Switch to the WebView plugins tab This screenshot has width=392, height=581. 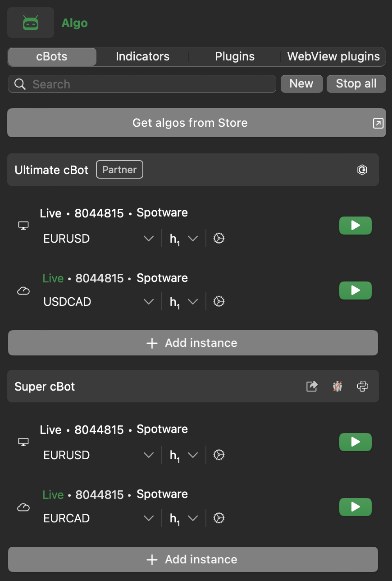click(x=333, y=57)
